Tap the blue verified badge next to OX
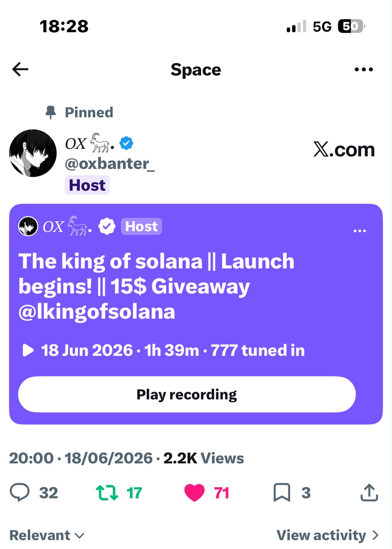The image size is (392, 549). tap(126, 144)
